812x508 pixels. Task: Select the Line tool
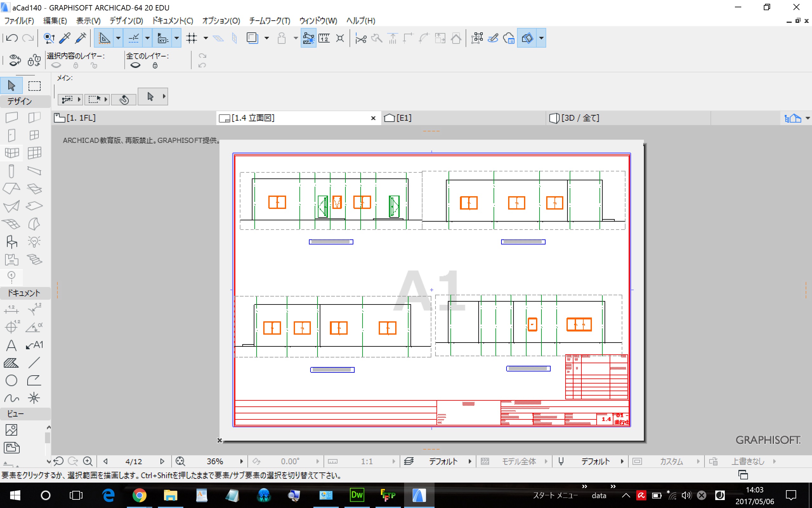pyautogui.click(x=34, y=363)
